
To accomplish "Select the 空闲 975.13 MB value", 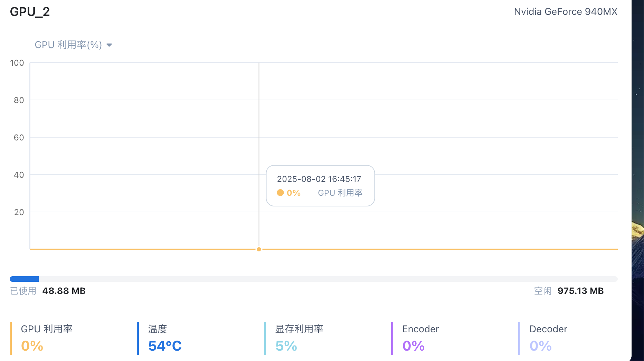I will (x=580, y=291).
